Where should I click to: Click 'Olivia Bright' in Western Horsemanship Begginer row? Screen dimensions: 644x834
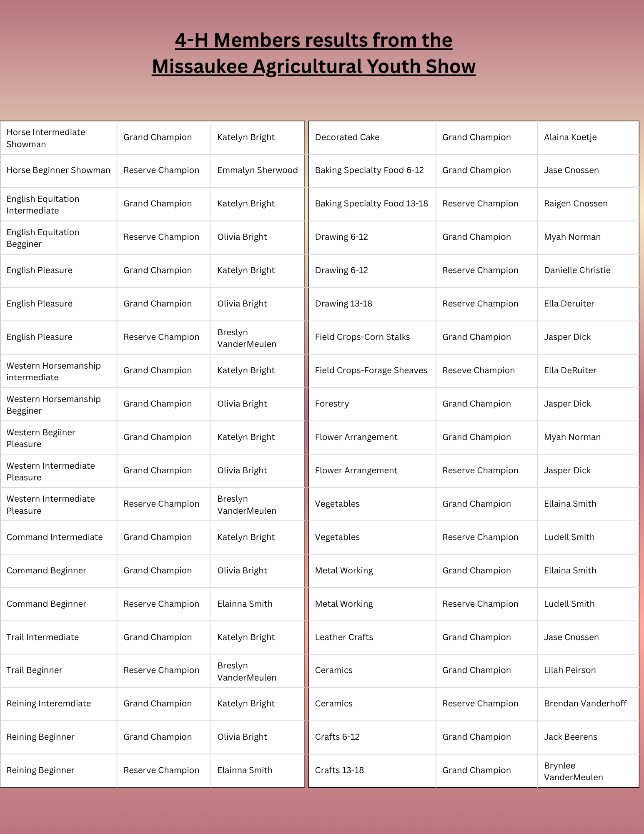point(242,404)
